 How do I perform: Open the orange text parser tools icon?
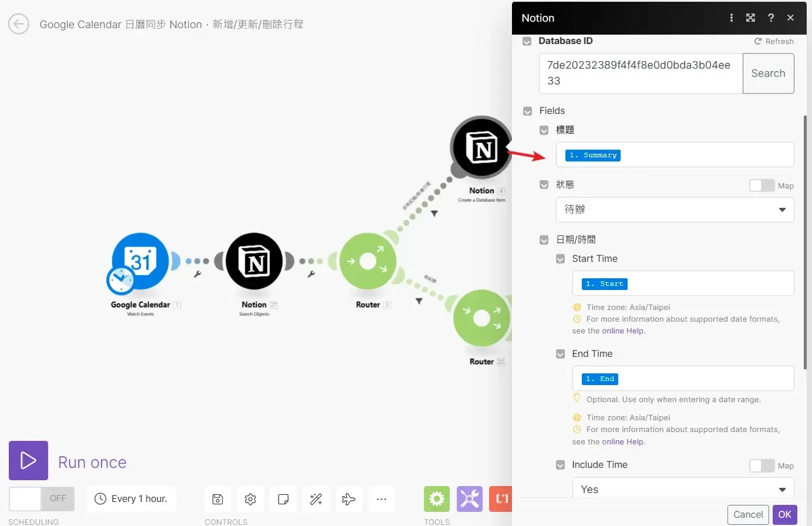(x=500, y=499)
